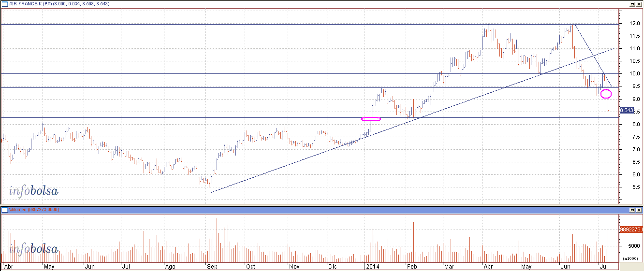This screenshot has width=644, height=271.
Task: Close the Volumen panel
Action: click(x=639, y=210)
